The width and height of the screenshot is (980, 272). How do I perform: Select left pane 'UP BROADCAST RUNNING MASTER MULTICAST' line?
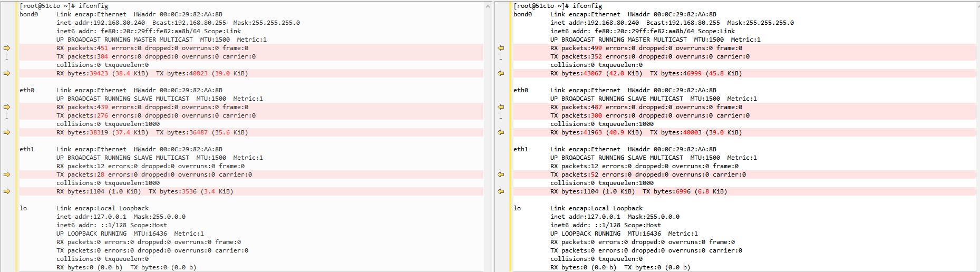point(162,40)
